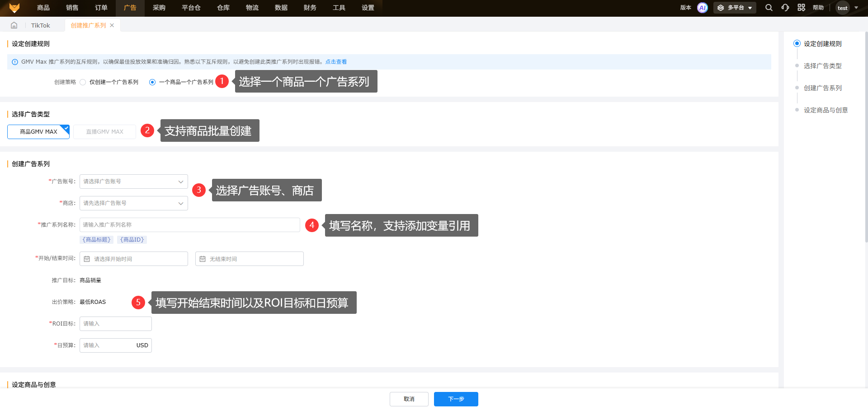Select 仅创建一个广告系列 radio option

(83, 82)
